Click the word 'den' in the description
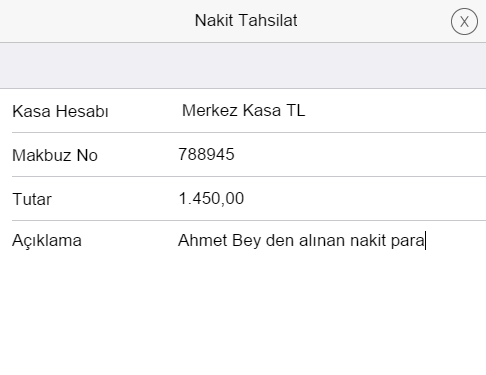486x375 pixels. point(280,240)
